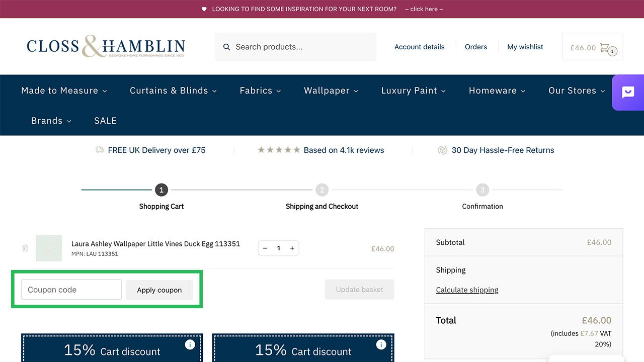
Task: Click the Calculate shipping link
Action: tap(467, 290)
